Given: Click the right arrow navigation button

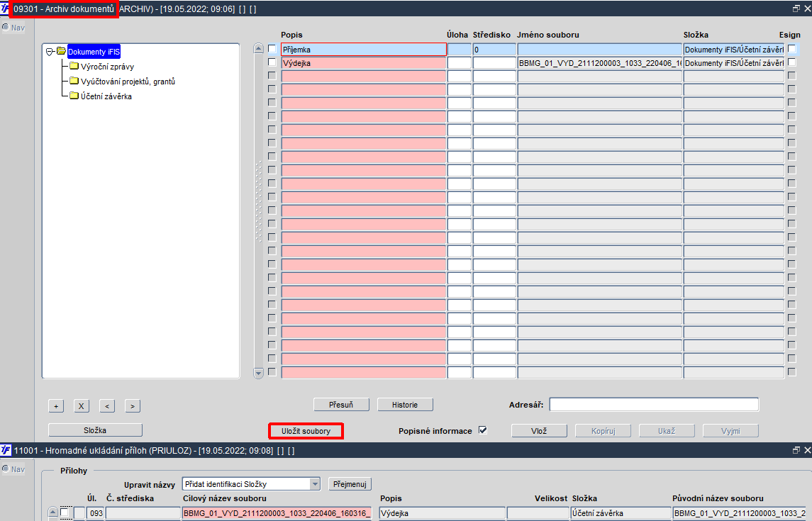Looking at the screenshot, I should [133, 406].
